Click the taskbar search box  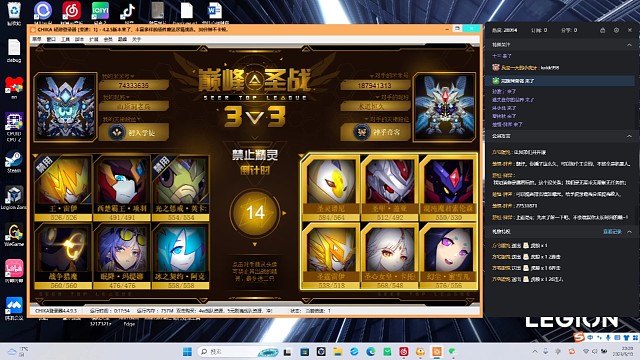238,351
